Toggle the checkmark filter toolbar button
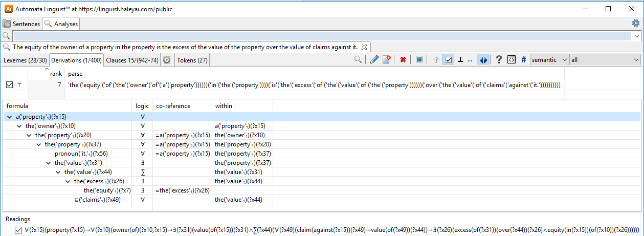Viewport: 644px width, 236px height. point(449,60)
